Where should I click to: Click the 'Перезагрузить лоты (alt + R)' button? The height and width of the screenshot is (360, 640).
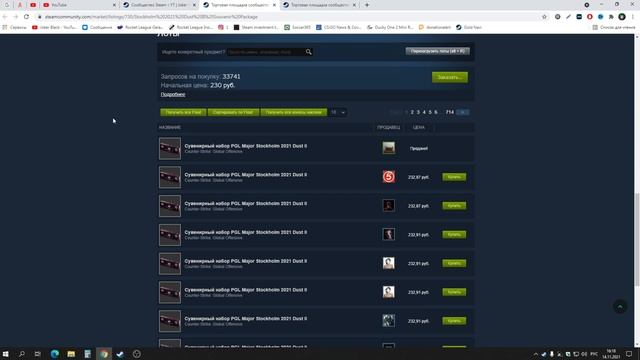coord(438,51)
